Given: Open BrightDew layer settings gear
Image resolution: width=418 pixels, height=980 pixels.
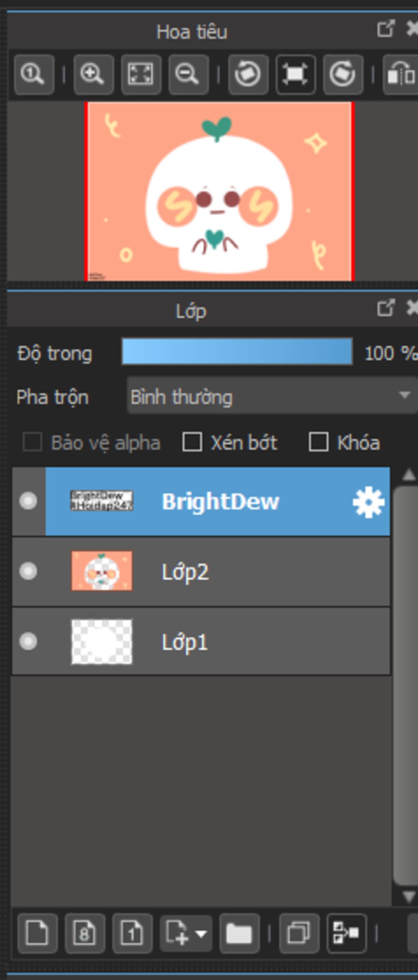Looking at the screenshot, I should pos(368,502).
